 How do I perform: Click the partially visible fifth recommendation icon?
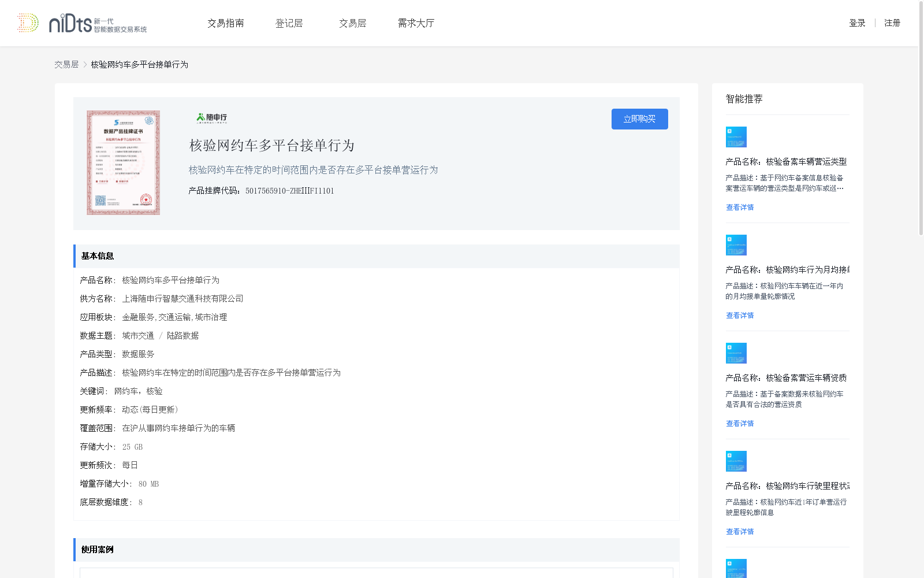(736, 569)
